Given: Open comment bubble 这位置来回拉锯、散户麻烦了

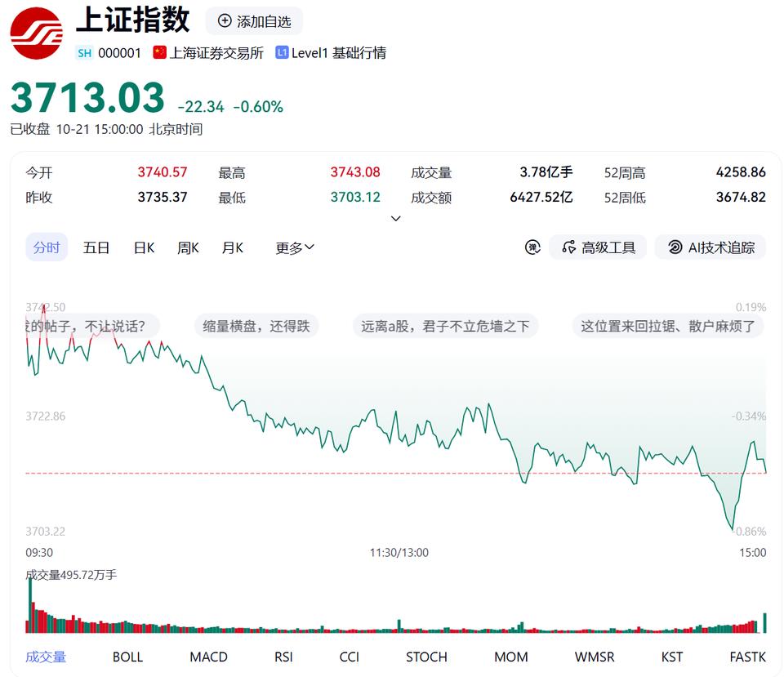Looking at the screenshot, I should coord(667,327).
